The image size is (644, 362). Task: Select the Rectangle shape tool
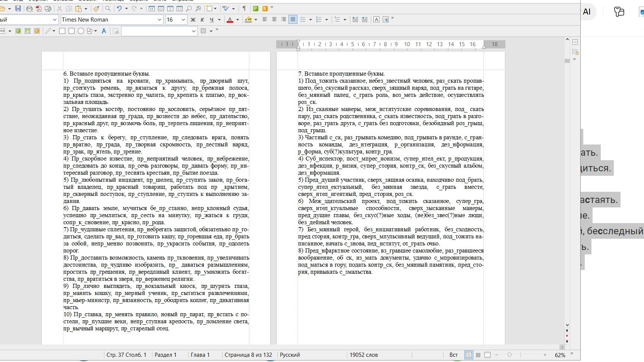[x=62, y=31]
